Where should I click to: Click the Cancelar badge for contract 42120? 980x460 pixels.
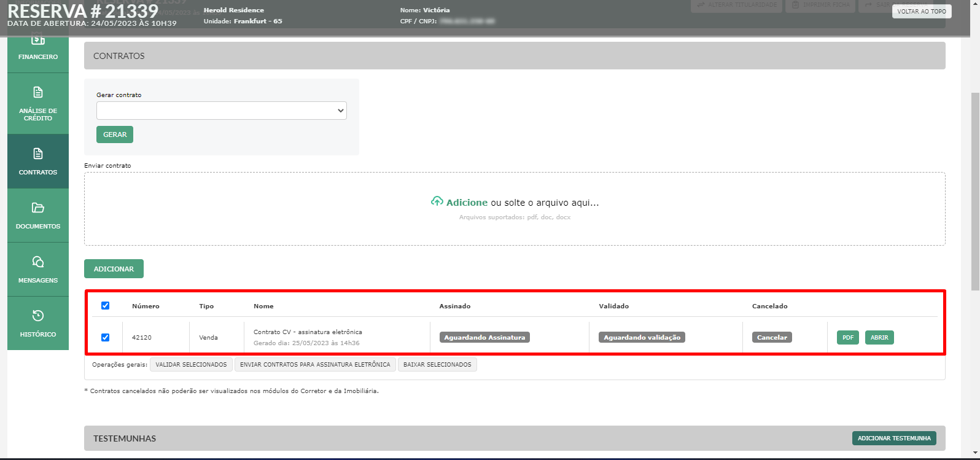tap(772, 337)
